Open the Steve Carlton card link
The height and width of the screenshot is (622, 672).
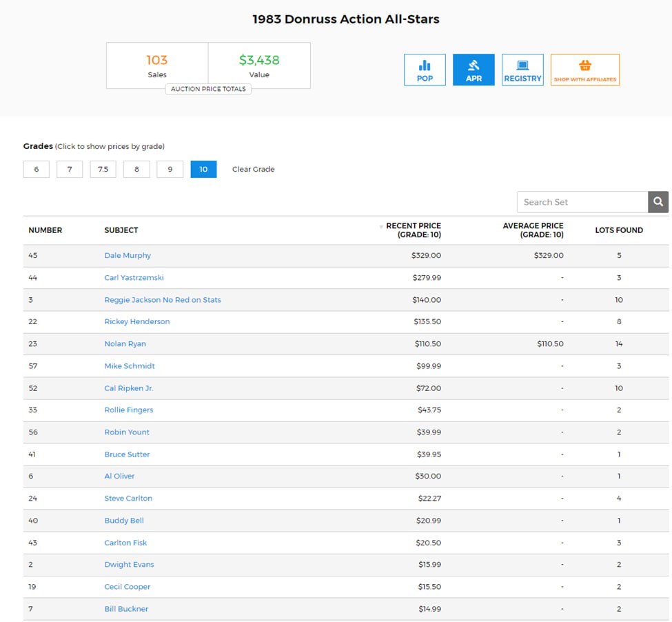pyautogui.click(x=128, y=499)
